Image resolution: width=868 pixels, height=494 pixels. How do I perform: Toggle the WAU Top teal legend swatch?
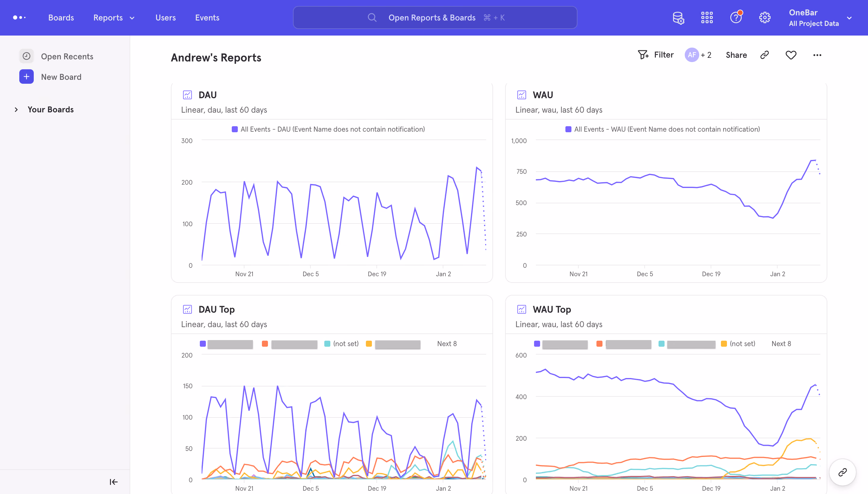tap(661, 344)
